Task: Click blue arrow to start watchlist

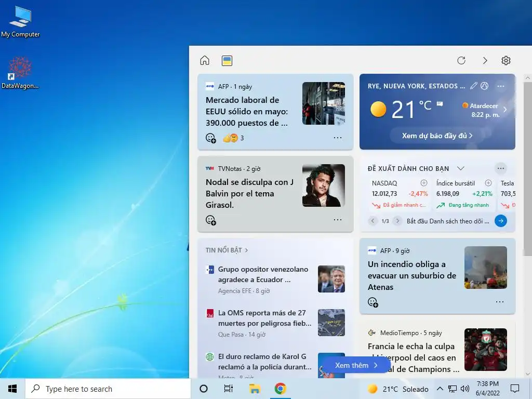Action: pyautogui.click(x=501, y=221)
